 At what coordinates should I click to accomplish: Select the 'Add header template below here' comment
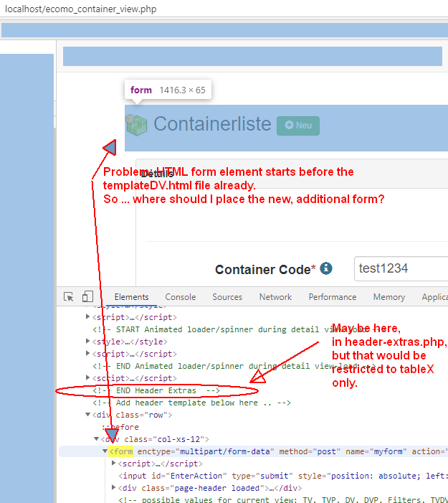[191, 403]
